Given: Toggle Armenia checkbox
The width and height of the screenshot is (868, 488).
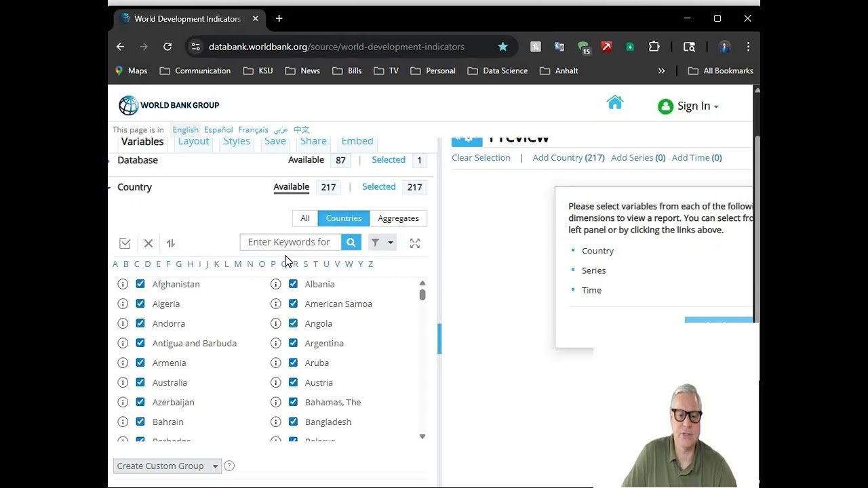Looking at the screenshot, I should 140,363.
